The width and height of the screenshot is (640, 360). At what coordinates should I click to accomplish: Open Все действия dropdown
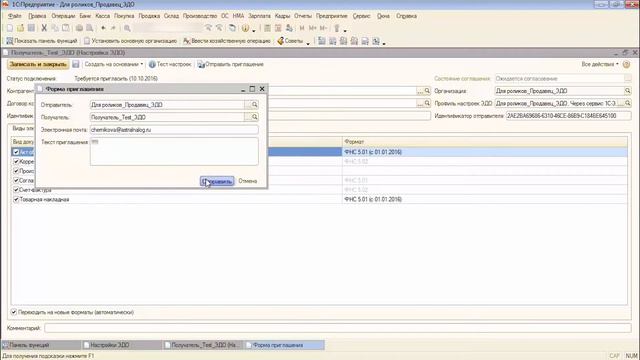click(x=600, y=64)
